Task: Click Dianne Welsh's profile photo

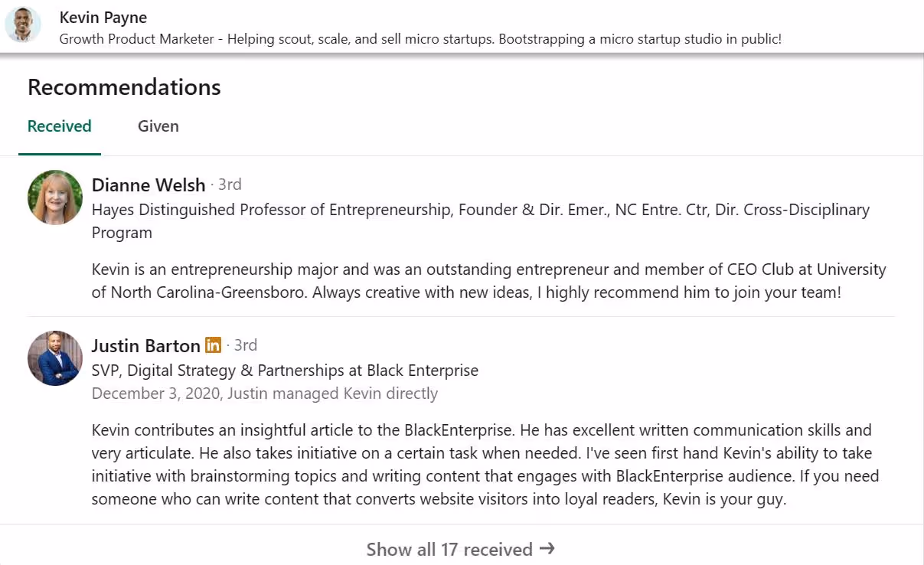Action: click(x=54, y=197)
